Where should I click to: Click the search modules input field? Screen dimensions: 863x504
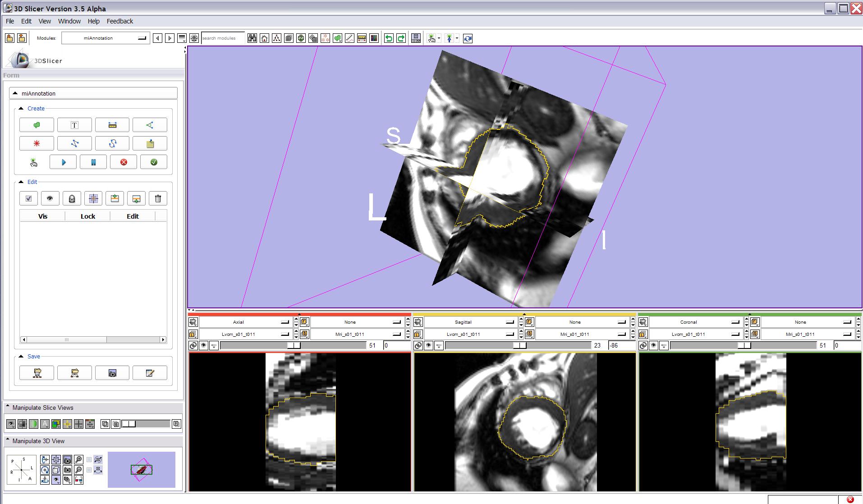click(223, 38)
